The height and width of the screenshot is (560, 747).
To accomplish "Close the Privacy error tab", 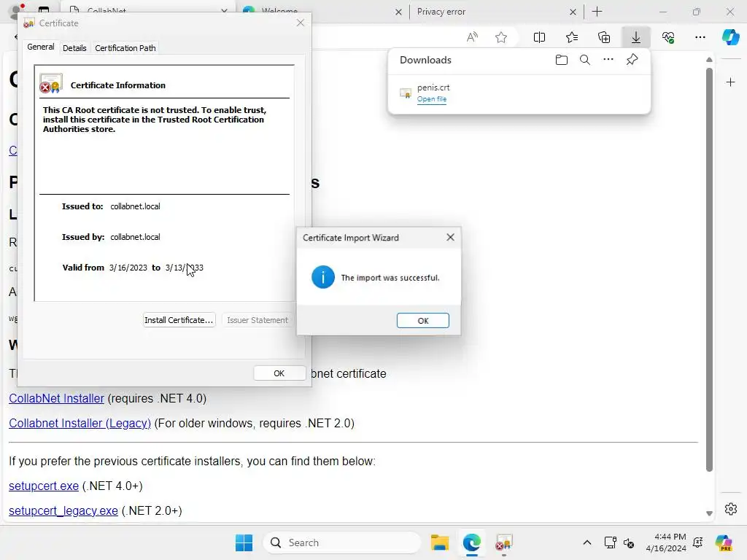I will point(573,12).
